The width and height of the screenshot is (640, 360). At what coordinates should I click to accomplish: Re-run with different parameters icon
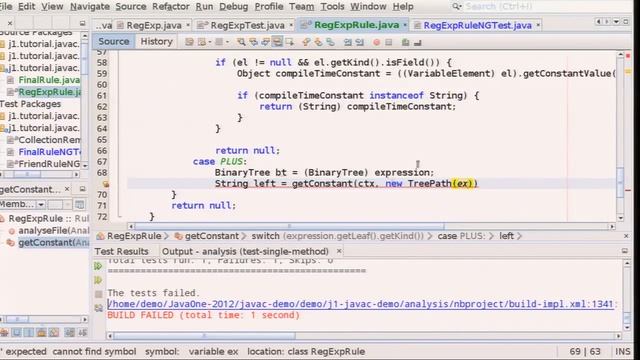click(x=98, y=280)
